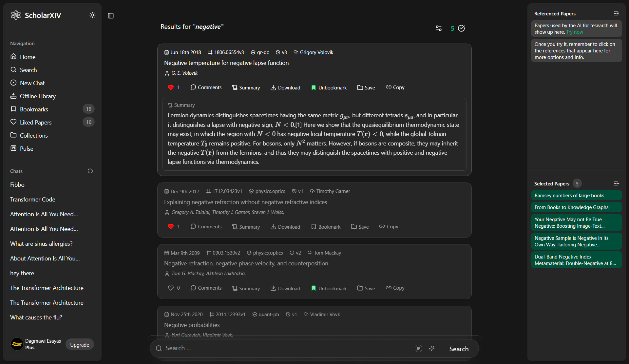This screenshot has height=364, width=629.
Task: Select 'From Books to Knowledge Graphs' paper
Action: coord(576,207)
